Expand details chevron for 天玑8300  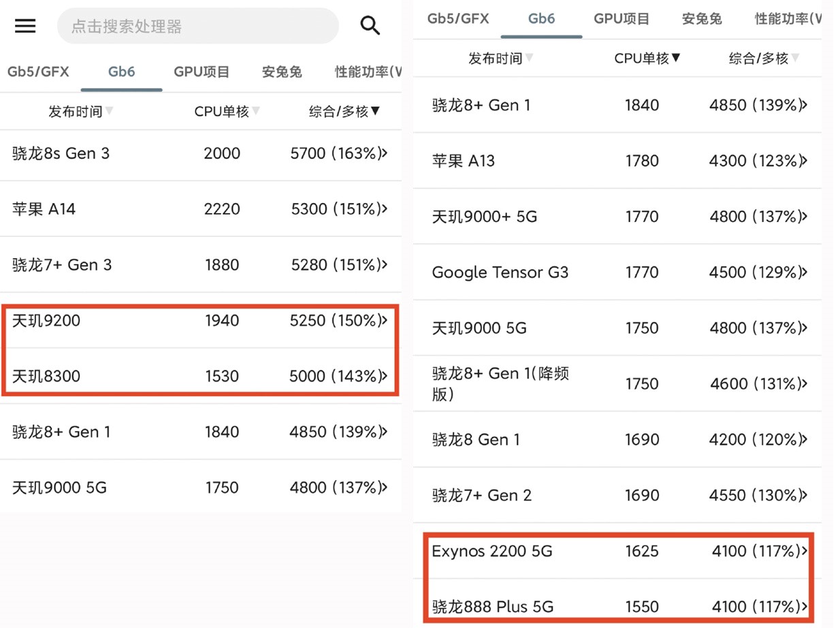point(385,376)
